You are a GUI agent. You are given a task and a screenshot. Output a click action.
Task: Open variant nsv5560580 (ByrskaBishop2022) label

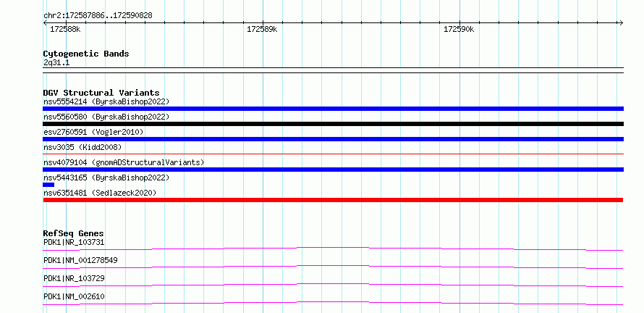pos(106,117)
